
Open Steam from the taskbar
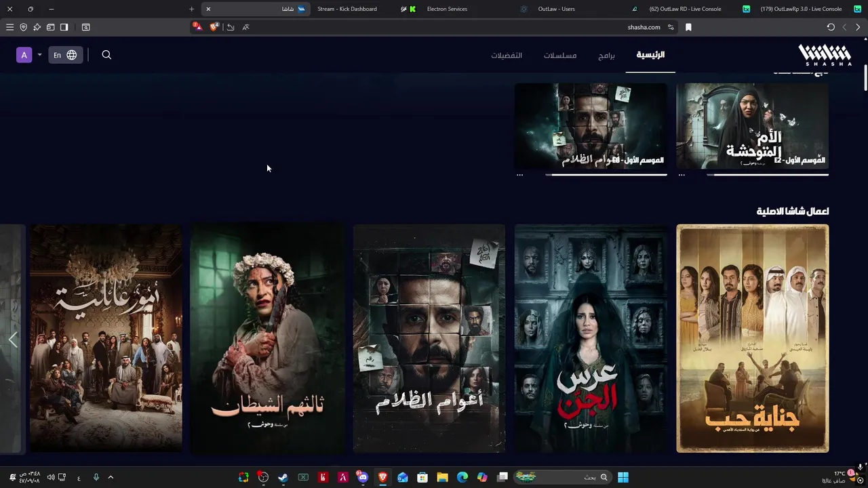[x=283, y=477]
